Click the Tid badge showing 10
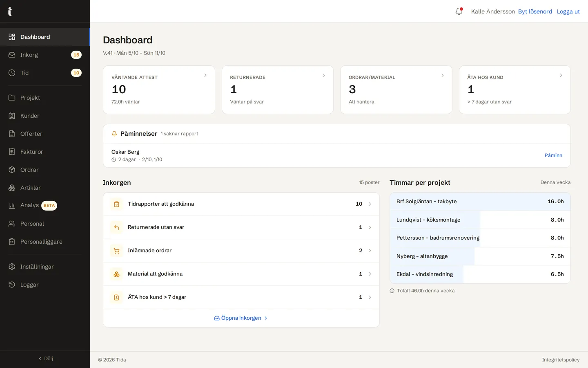 [x=76, y=73]
